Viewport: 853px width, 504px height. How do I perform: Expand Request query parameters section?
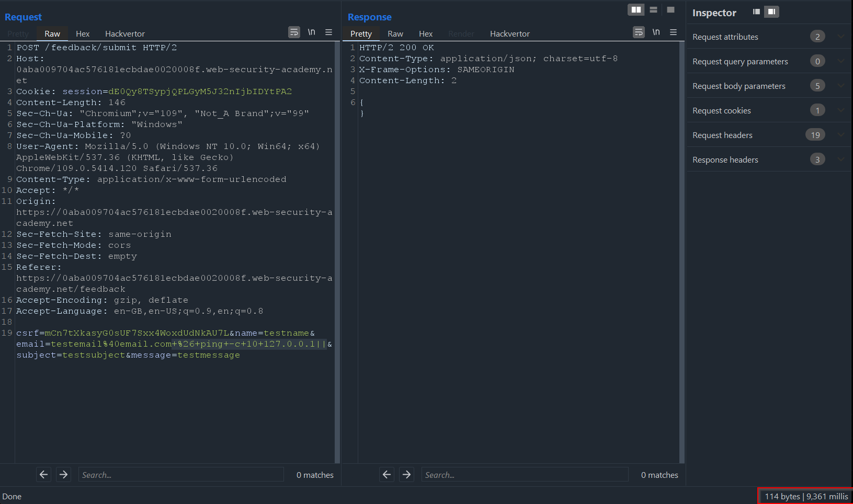pyautogui.click(x=840, y=61)
